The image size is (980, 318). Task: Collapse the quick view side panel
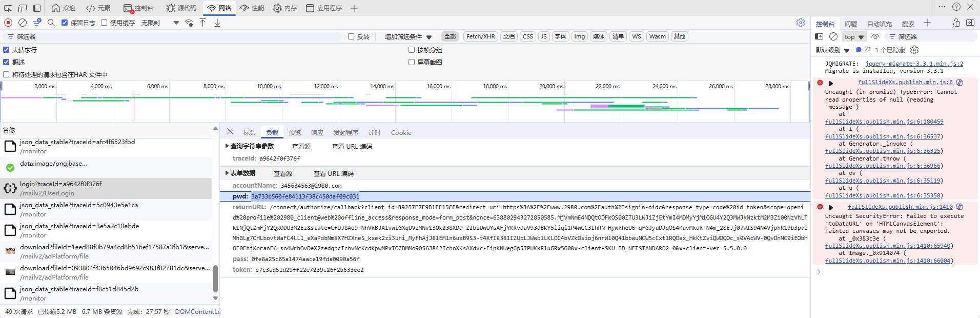click(970, 23)
